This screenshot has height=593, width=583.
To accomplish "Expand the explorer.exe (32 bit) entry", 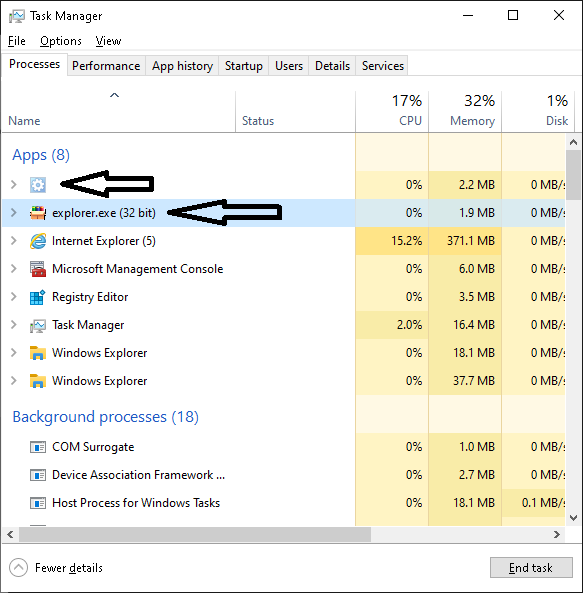I will [x=14, y=213].
